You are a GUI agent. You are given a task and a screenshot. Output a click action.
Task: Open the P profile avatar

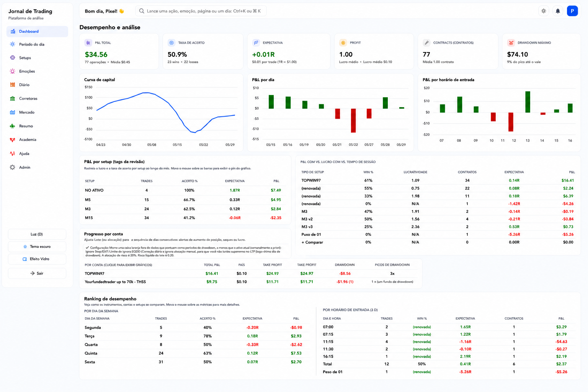pyautogui.click(x=572, y=11)
